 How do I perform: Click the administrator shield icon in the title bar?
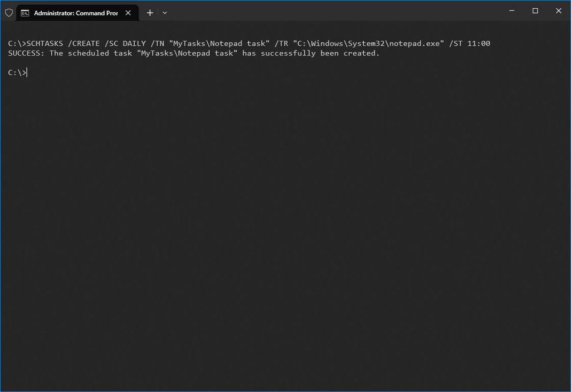point(9,12)
